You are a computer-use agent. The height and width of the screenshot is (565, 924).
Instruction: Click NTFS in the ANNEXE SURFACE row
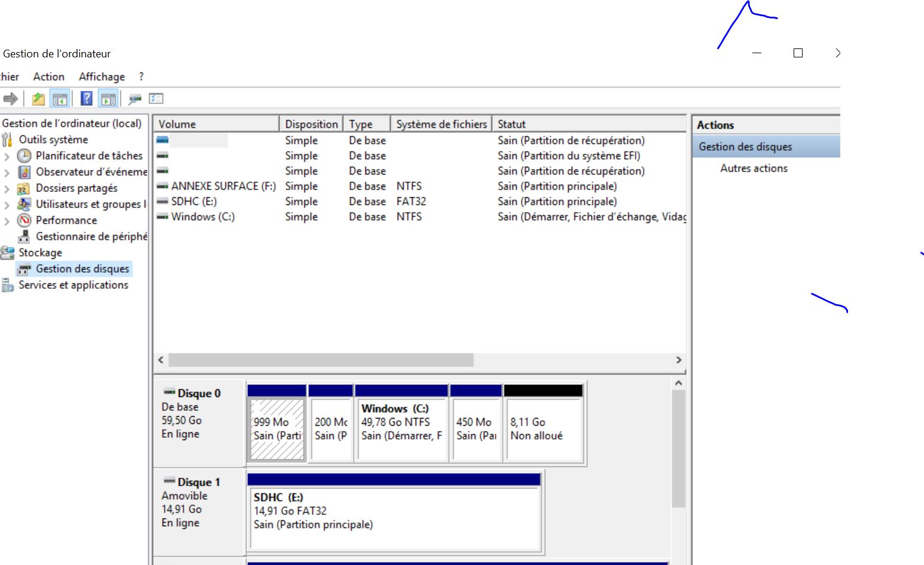tap(409, 186)
